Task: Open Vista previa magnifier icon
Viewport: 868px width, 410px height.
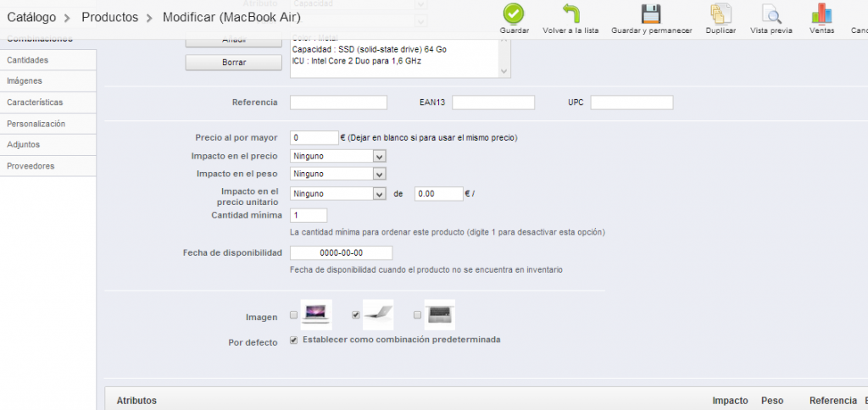Action: (771, 14)
